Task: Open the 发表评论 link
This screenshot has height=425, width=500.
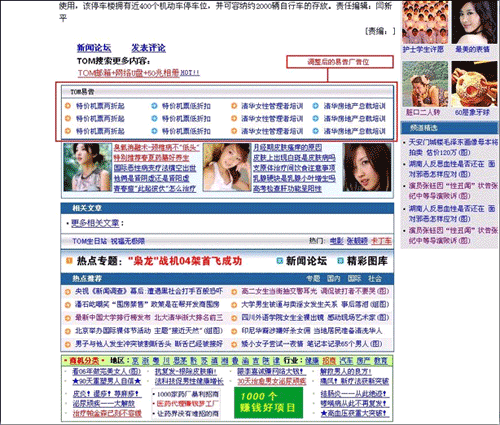Action: (148, 48)
